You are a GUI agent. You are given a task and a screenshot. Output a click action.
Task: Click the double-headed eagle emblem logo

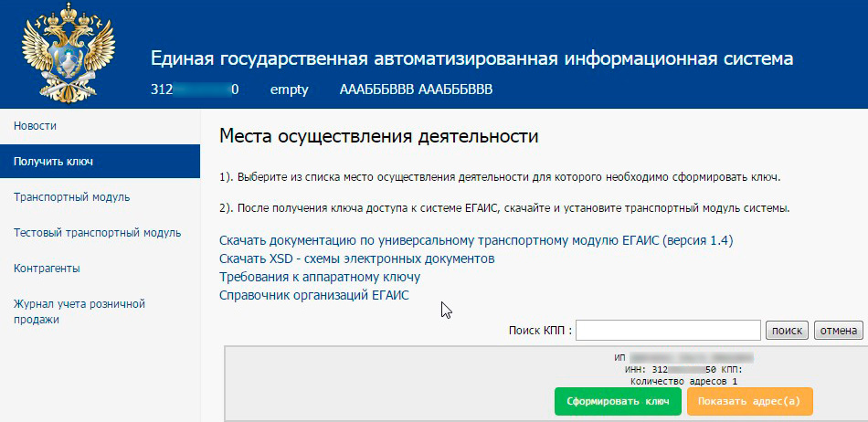pyautogui.click(x=69, y=53)
